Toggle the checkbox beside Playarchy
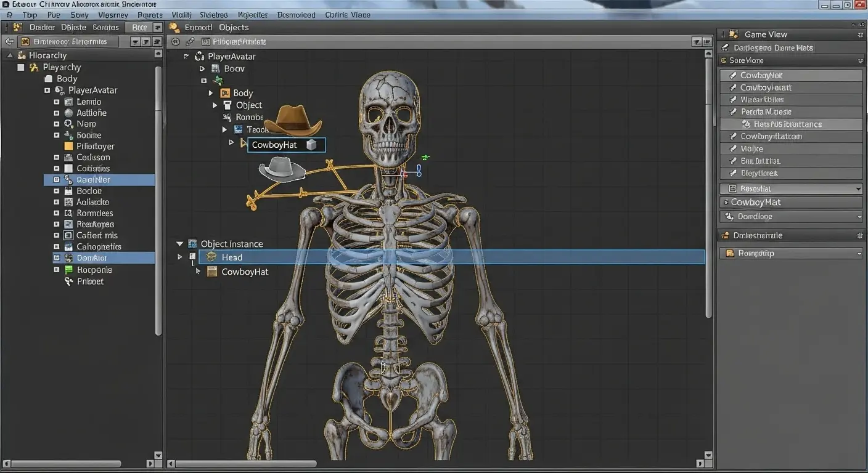 point(21,67)
